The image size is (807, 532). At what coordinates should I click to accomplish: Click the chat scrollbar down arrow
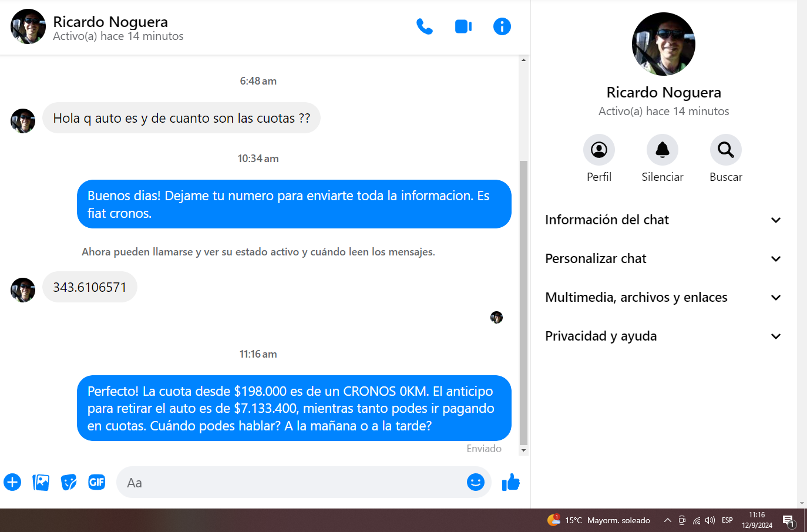click(523, 450)
